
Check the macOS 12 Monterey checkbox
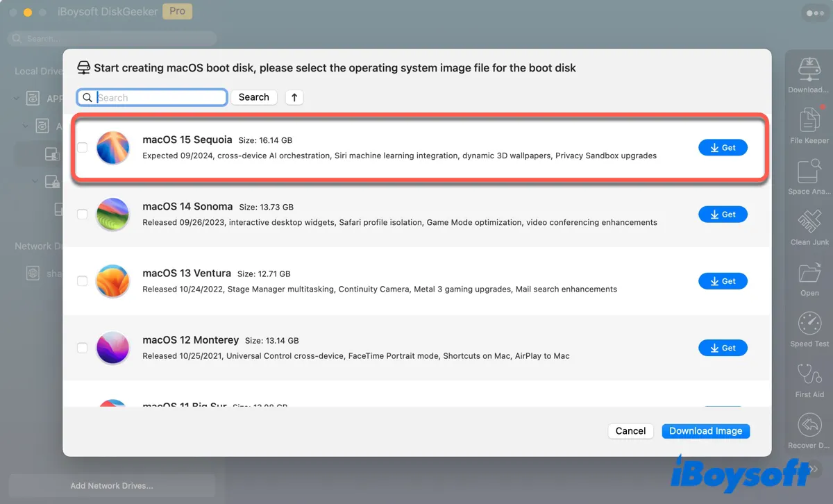(x=82, y=347)
